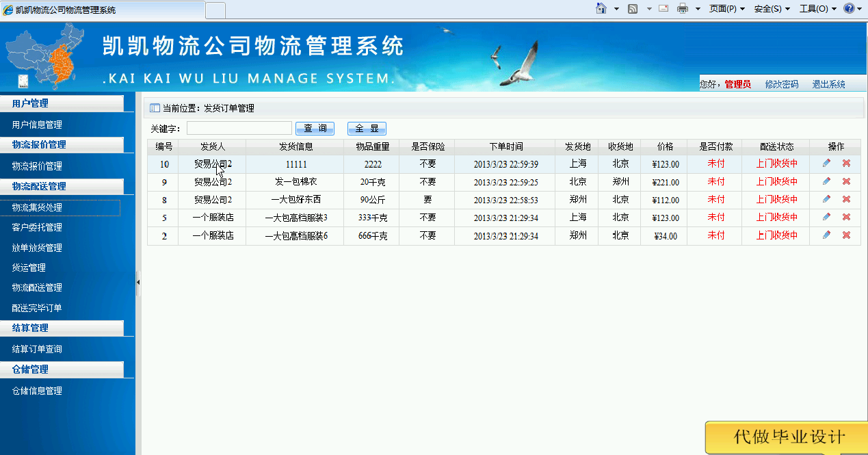Click the 11111 shipping info cell
868x455 pixels.
295,164
